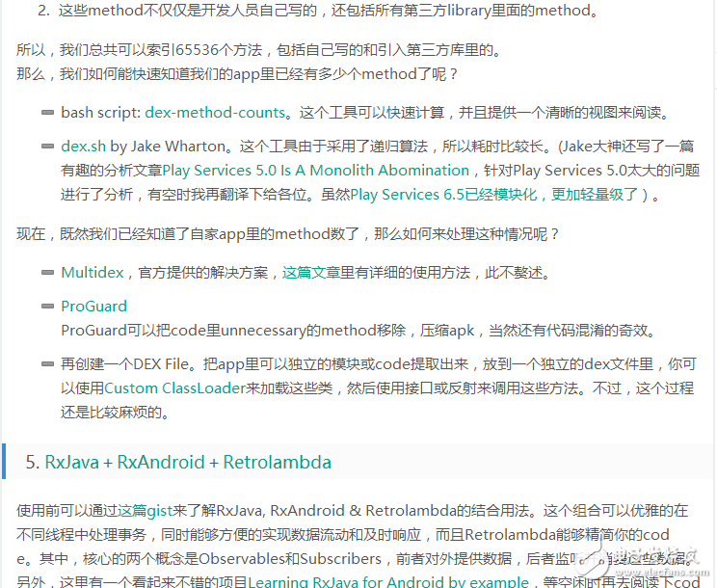
Task: Open the Custom ClassLoader link
Action: (x=175, y=388)
